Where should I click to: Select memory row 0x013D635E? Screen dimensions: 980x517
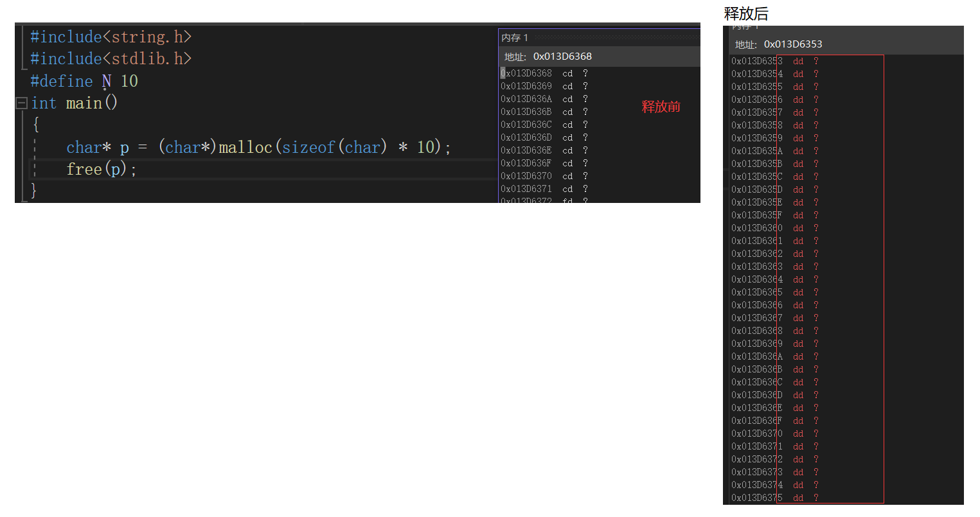(775, 202)
